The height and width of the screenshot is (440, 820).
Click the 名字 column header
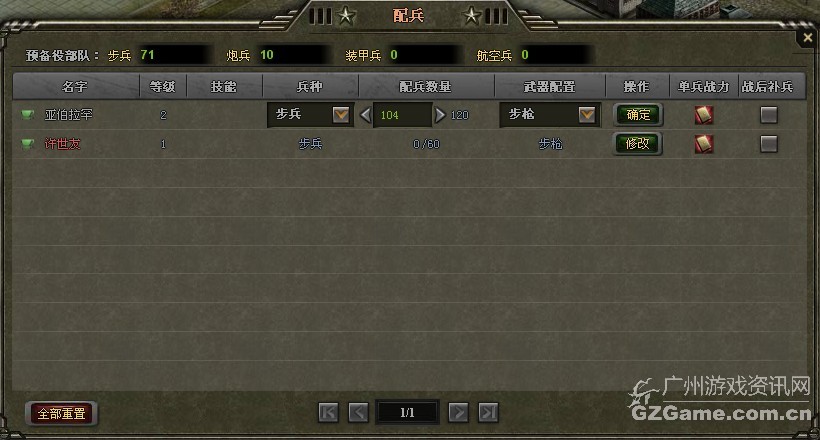(76, 86)
